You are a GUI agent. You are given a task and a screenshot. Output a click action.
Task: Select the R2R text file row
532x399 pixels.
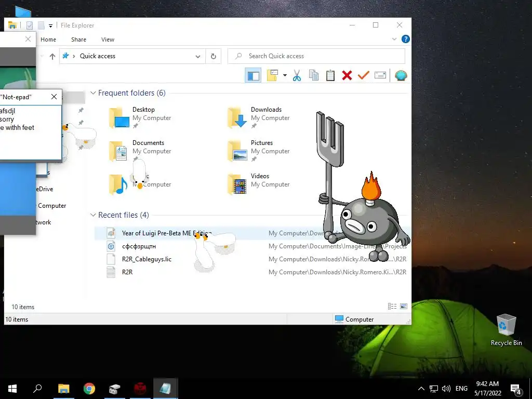(250, 272)
